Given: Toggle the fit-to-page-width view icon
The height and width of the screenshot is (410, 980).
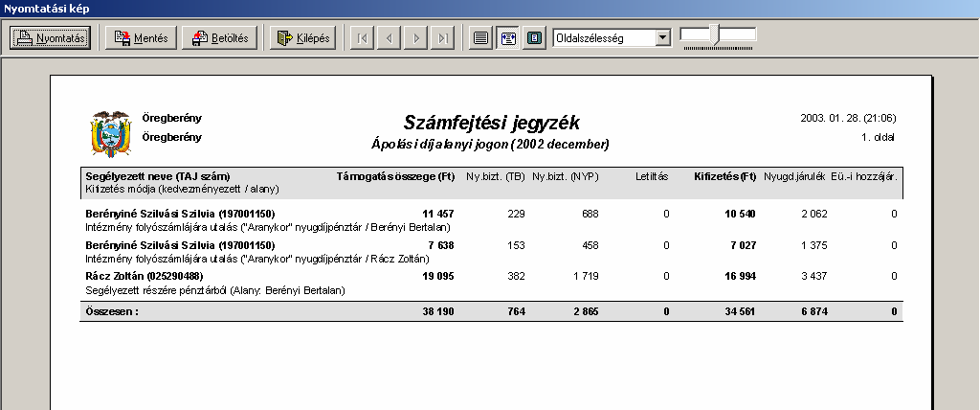Looking at the screenshot, I should [x=507, y=37].
